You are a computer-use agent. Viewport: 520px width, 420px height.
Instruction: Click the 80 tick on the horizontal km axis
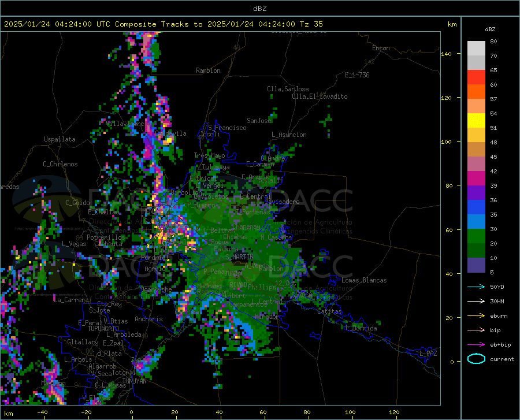click(x=307, y=412)
